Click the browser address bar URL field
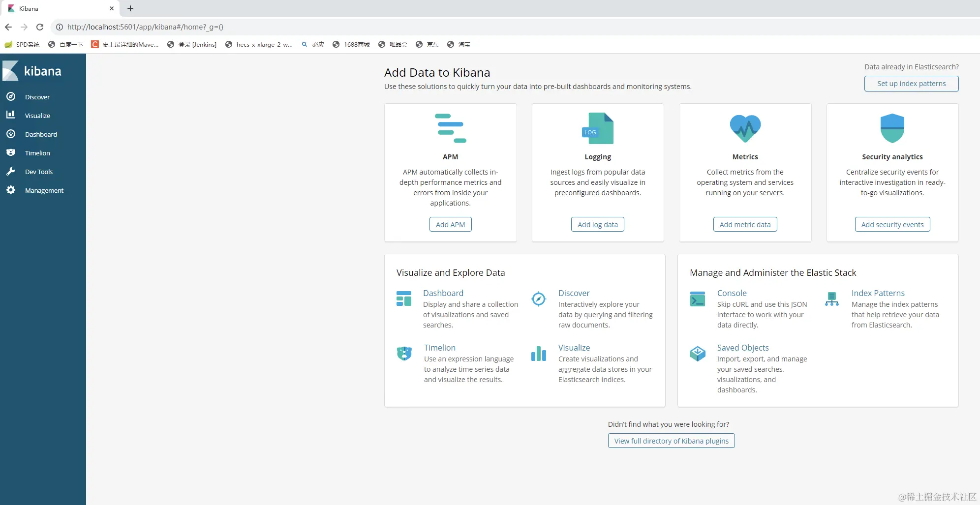This screenshot has height=505, width=980. [515, 27]
